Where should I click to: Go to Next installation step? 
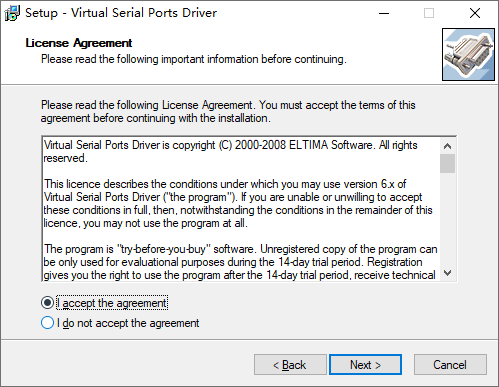click(365, 365)
